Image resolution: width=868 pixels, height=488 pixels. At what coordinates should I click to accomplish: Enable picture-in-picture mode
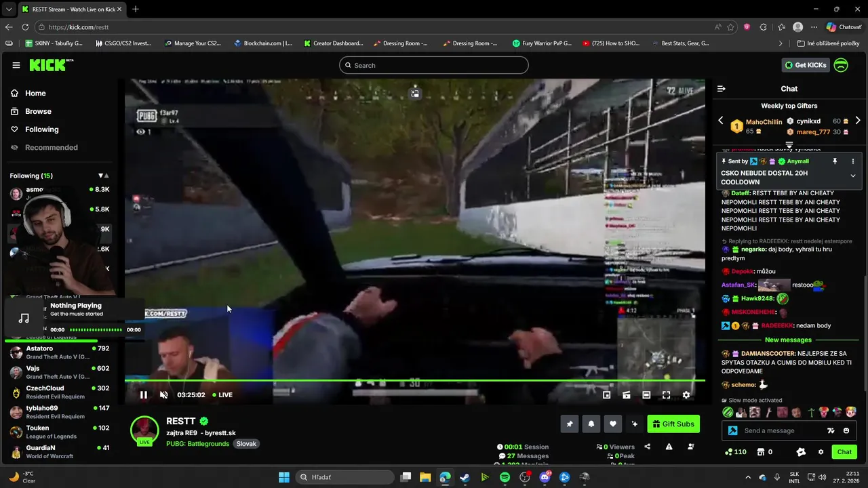point(607,395)
